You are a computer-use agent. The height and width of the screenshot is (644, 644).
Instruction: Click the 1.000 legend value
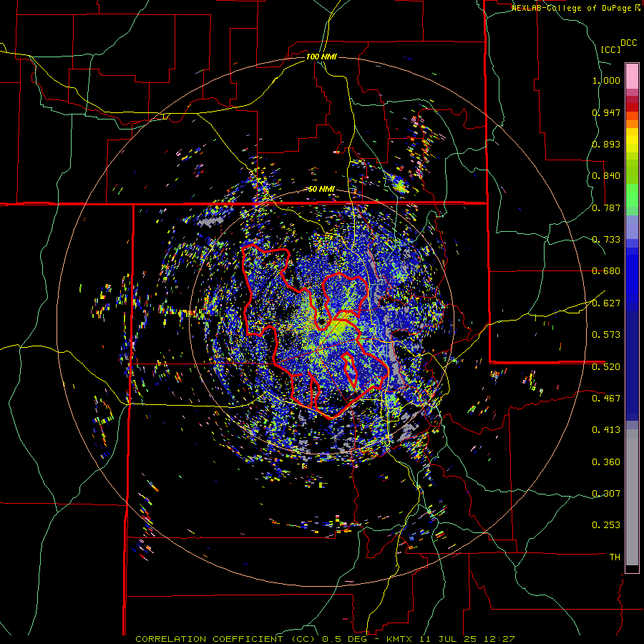point(606,80)
